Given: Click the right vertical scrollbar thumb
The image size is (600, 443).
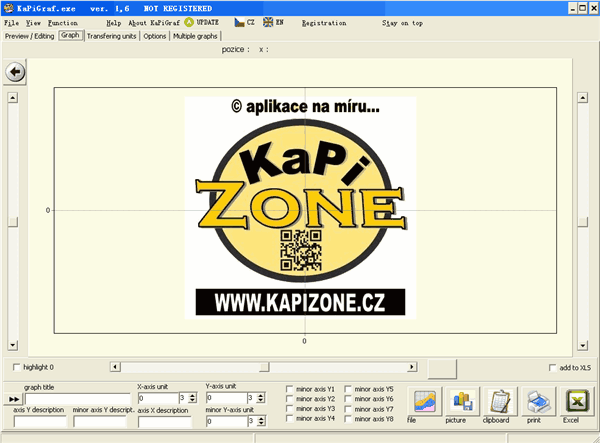Looking at the screenshot, I should pyautogui.click(x=582, y=222).
